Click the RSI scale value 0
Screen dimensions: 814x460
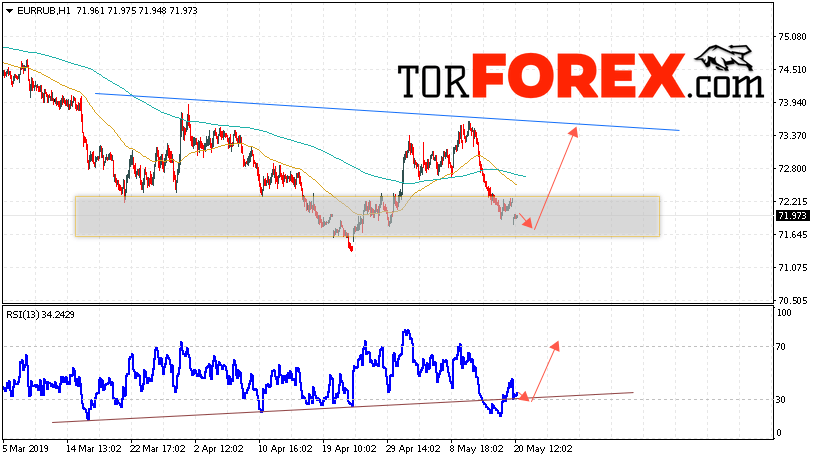[x=778, y=433]
